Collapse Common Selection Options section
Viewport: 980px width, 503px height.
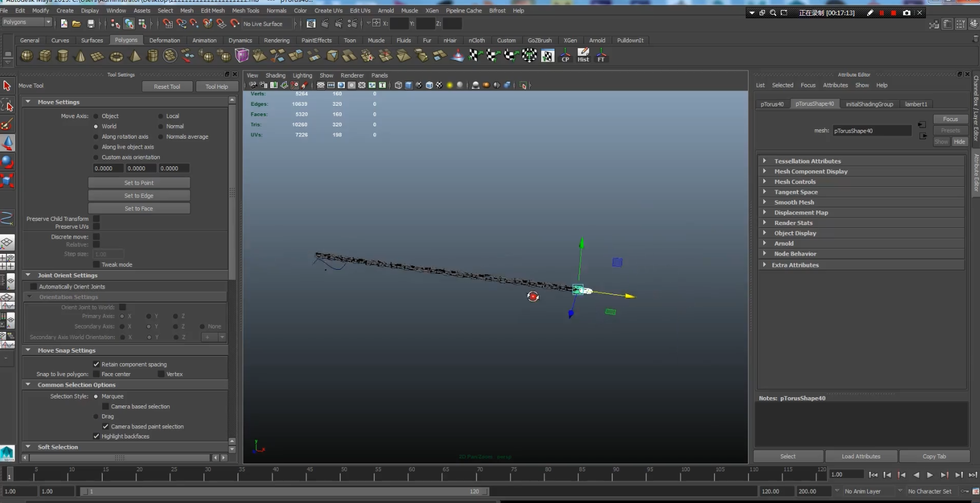28,385
